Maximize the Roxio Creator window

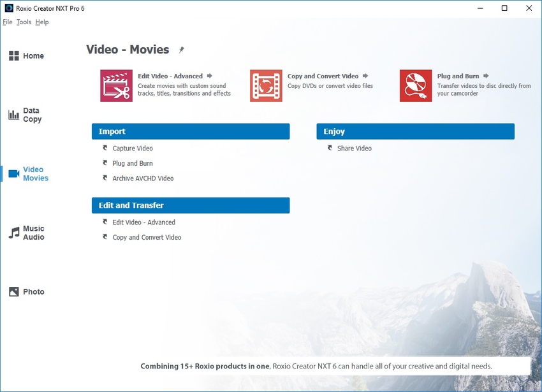504,8
